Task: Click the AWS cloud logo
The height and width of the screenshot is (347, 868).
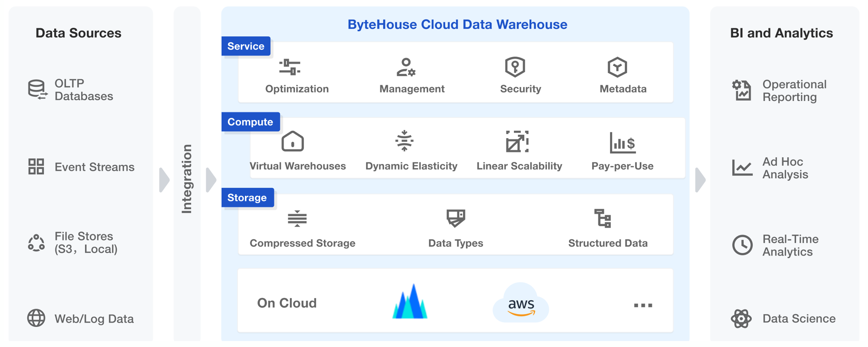Action: [521, 303]
